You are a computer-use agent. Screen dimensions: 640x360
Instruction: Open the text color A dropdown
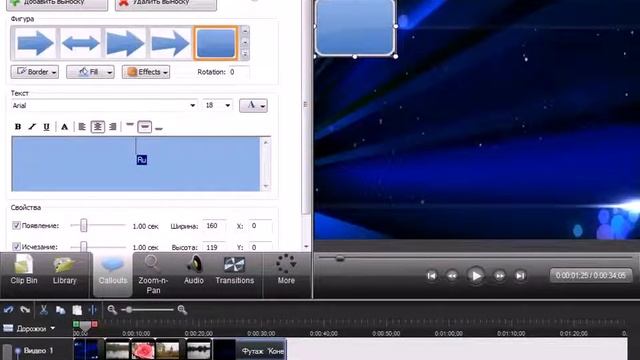pyautogui.click(x=253, y=106)
